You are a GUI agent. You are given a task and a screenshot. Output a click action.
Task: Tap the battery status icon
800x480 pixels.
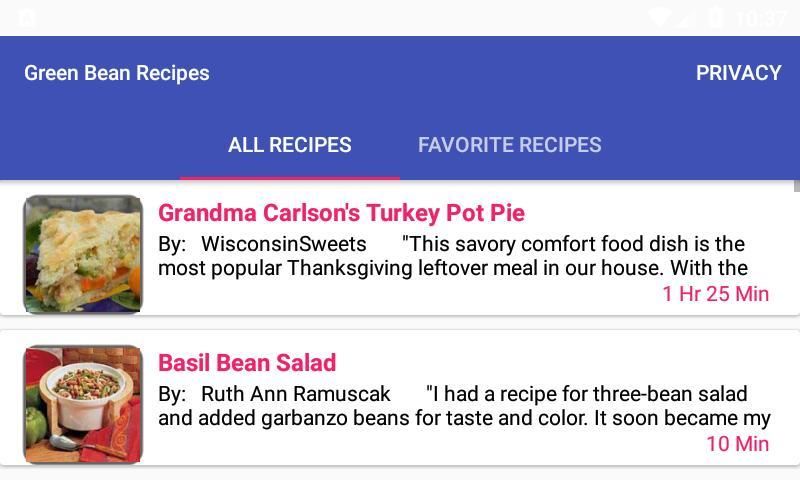715,18
